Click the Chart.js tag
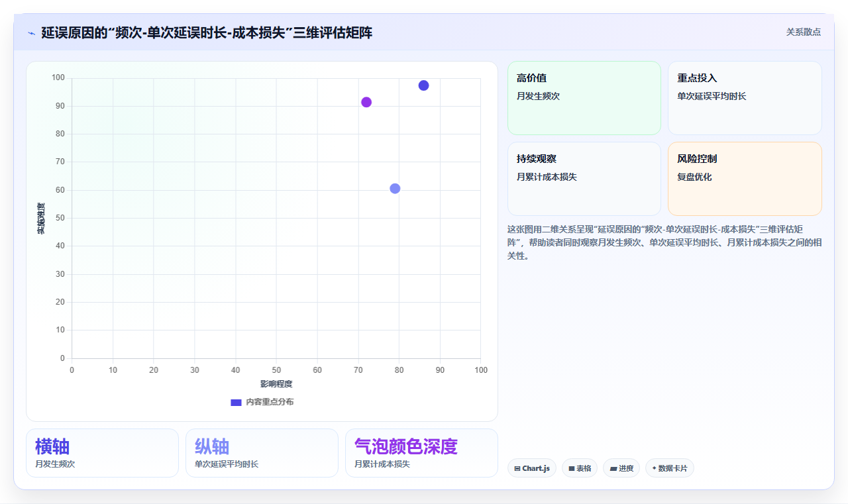The width and height of the screenshot is (848, 504). click(532, 468)
